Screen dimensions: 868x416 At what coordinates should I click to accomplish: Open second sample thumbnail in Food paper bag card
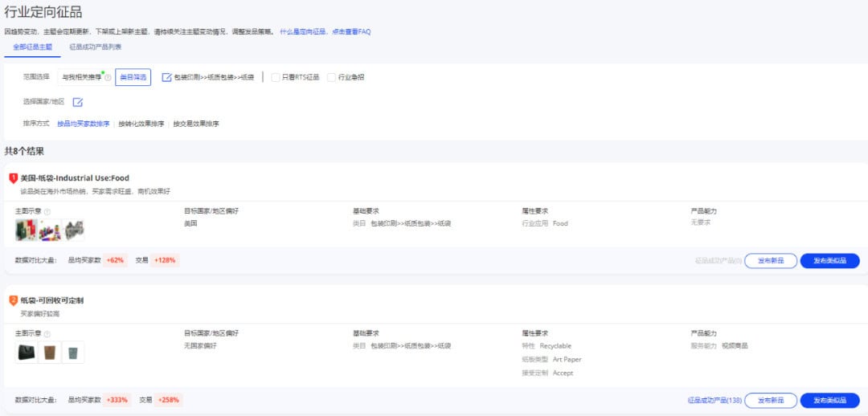pos(50,230)
